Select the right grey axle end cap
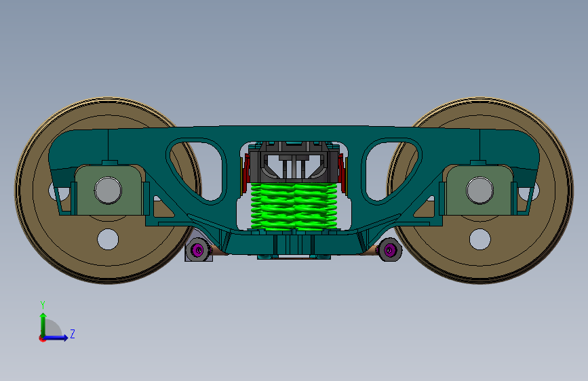The image size is (588, 381). (x=480, y=190)
